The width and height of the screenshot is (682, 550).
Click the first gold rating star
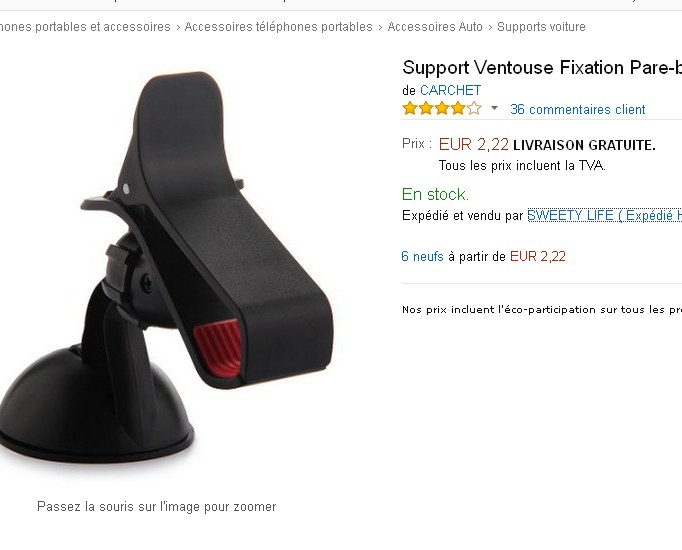coord(410,108)
